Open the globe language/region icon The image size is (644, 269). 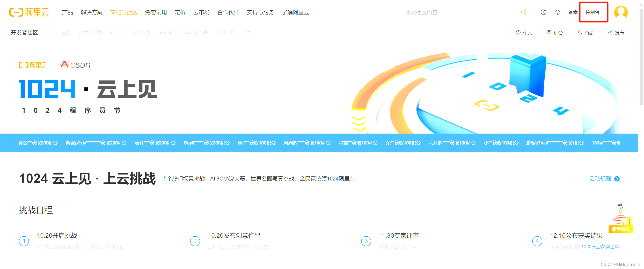click(544, 12)
